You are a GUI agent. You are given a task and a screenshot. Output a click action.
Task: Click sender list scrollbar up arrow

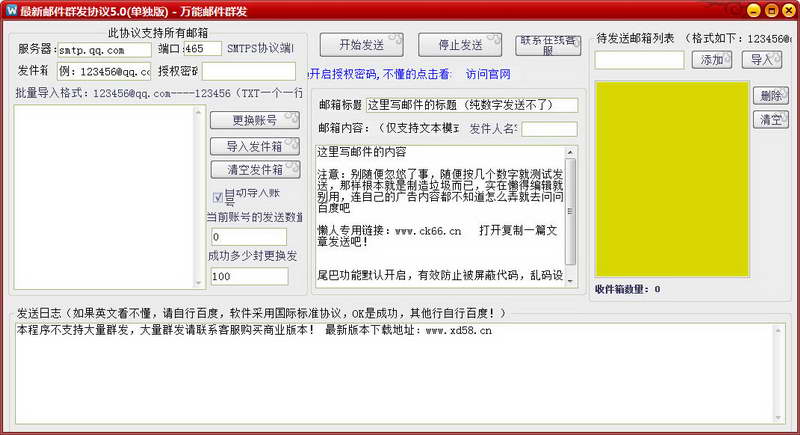pos(199,112)
